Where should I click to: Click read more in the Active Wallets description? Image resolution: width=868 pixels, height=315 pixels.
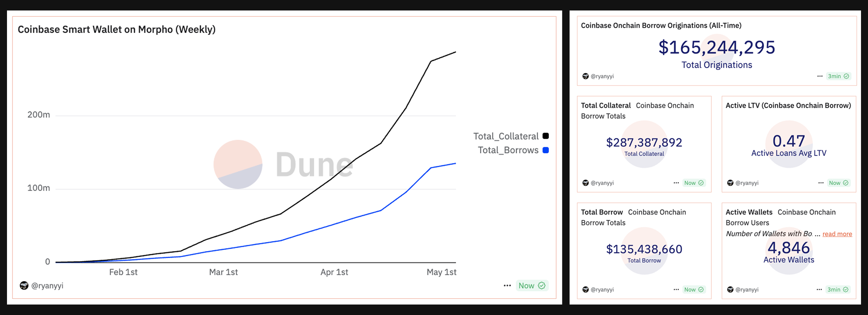[837, 234]
